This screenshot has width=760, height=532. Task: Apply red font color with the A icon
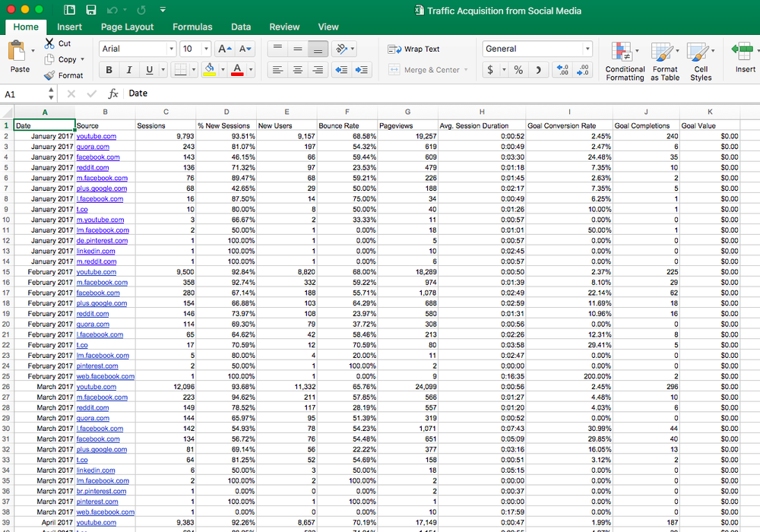point(237,70)
